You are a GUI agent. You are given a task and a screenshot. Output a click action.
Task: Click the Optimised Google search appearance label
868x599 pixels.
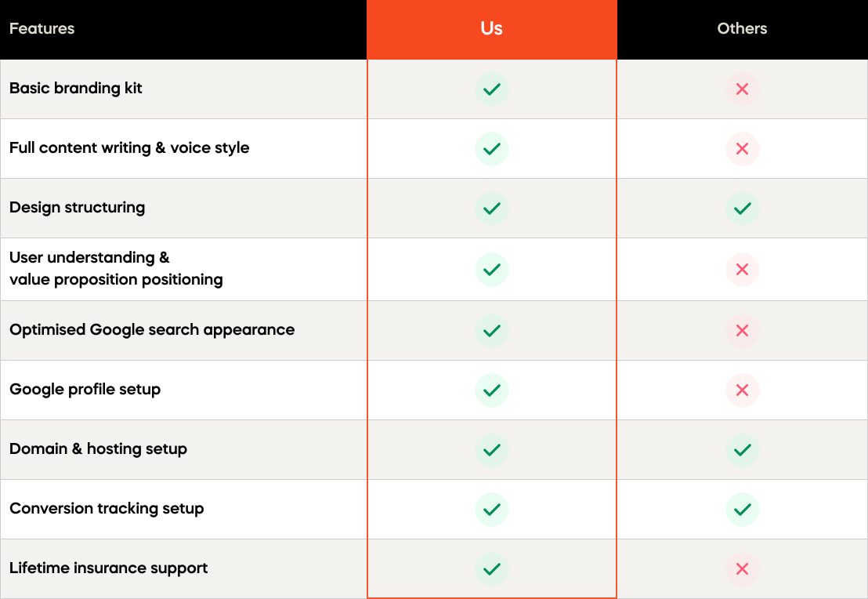[152, 330]
